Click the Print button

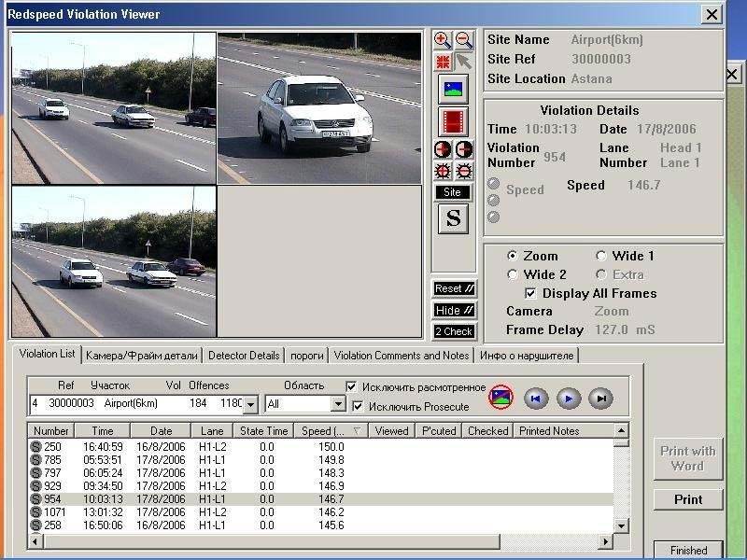688,499
